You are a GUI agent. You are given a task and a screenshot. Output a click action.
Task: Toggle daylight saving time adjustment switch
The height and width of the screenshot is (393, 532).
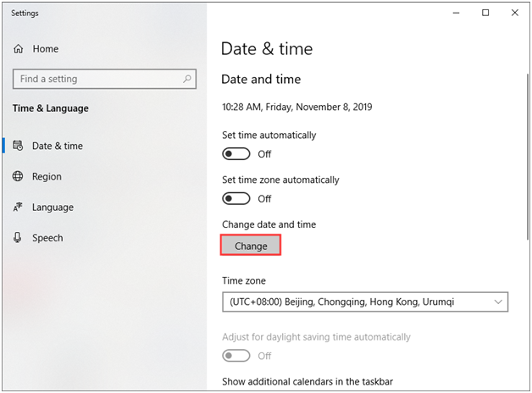click(236, 356)
